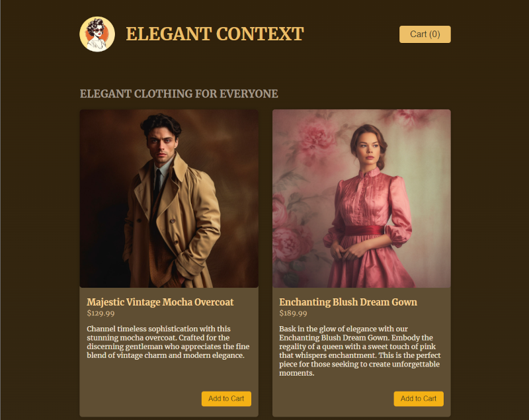Add the Blush Dream Gown to cart
The image size is (529, 420).
(419, 398)
